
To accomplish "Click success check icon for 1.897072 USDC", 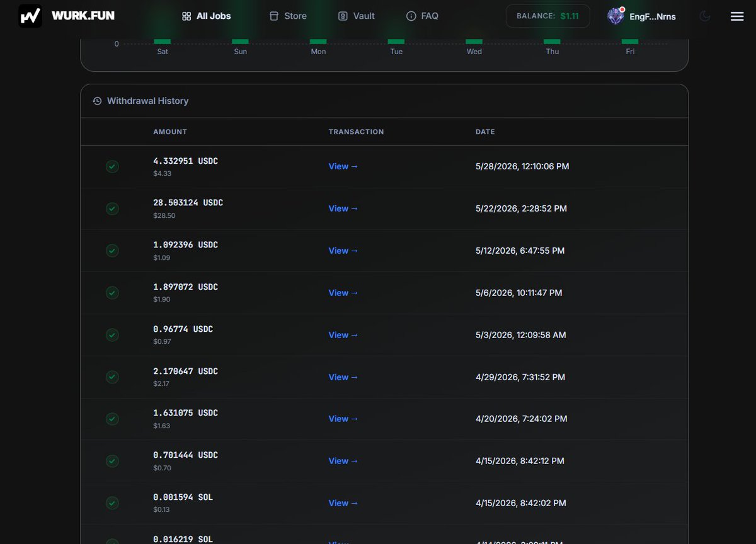I will pos(112,293).
